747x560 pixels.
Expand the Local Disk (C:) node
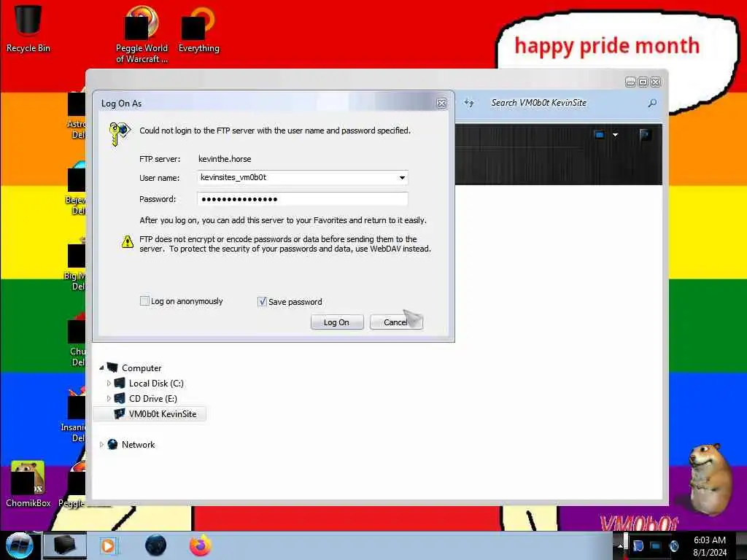tap(109, 383)
